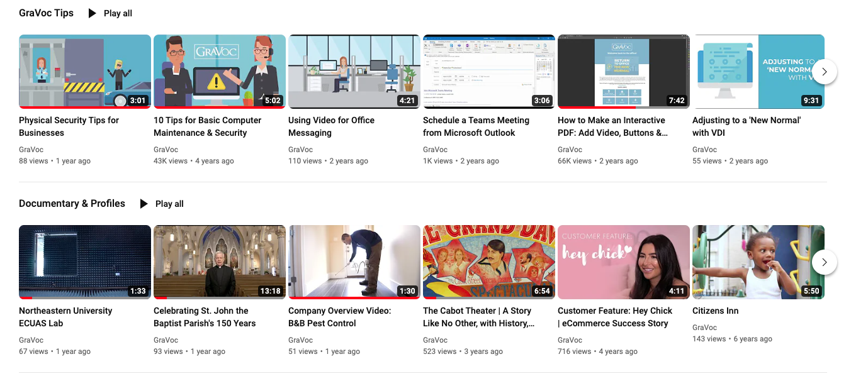Click GraVoc channel under VDI video

(x=704, y=150)
